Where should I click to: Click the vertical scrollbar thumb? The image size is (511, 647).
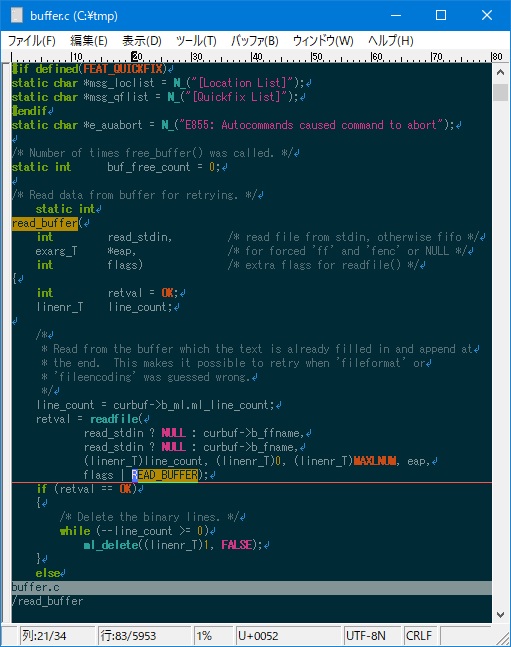click(501, 92)
